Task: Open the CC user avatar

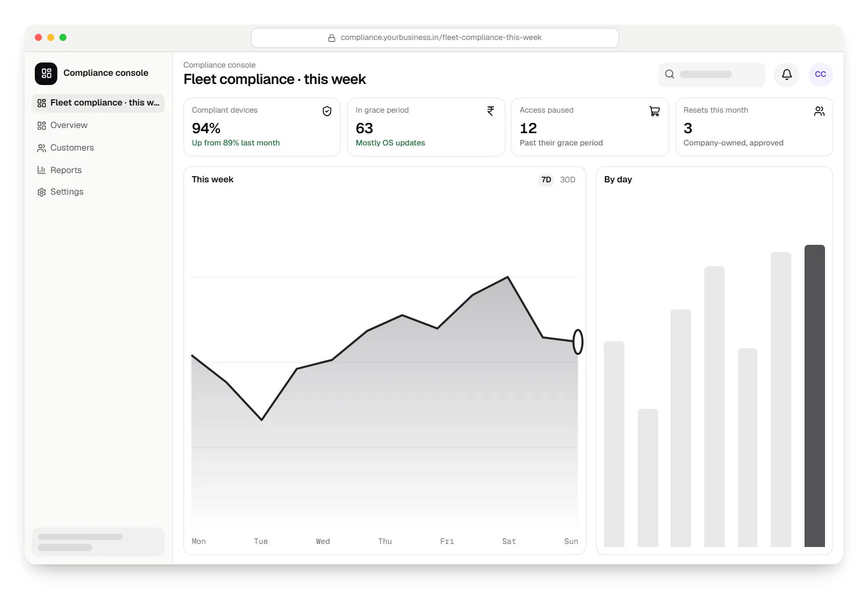Action: (820, 74)
